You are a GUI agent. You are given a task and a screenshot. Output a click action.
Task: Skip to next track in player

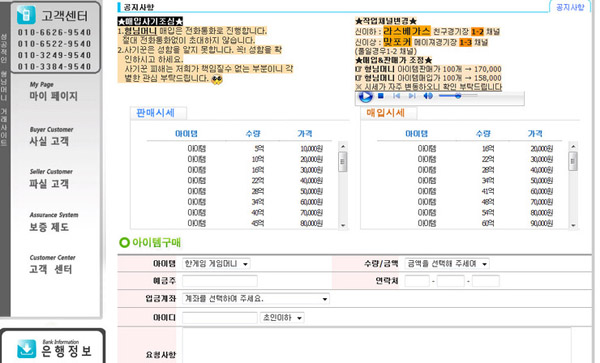click(x=412, y=96)
